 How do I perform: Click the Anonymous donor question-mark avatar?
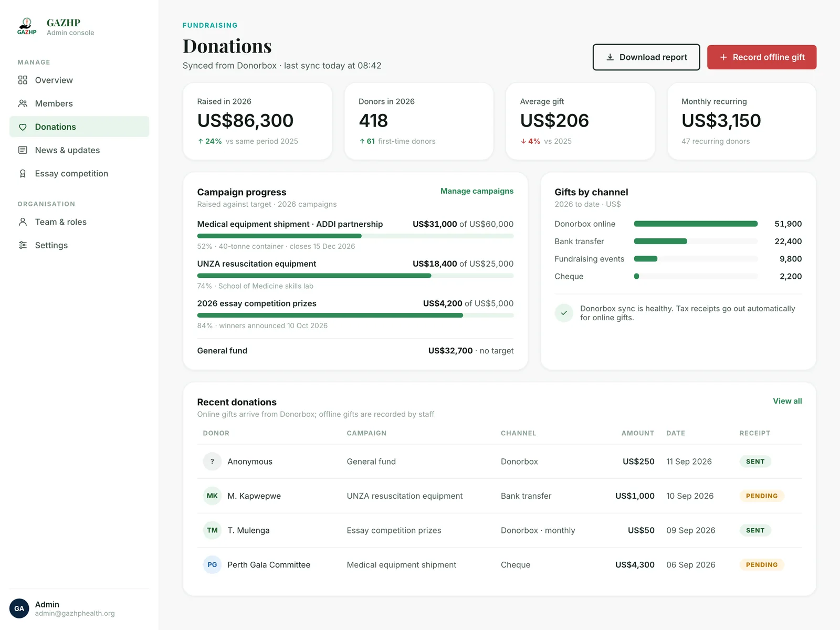212,461
